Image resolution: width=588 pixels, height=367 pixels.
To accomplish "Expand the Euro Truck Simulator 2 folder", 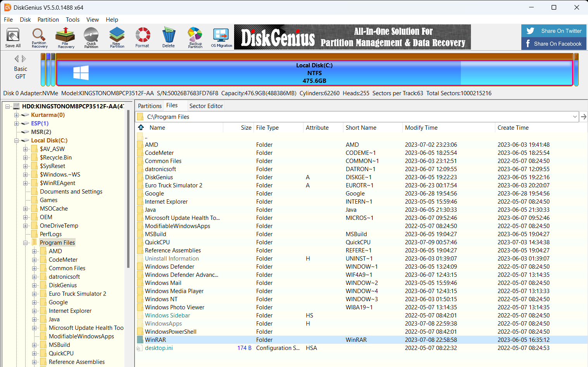I will 35,293.
